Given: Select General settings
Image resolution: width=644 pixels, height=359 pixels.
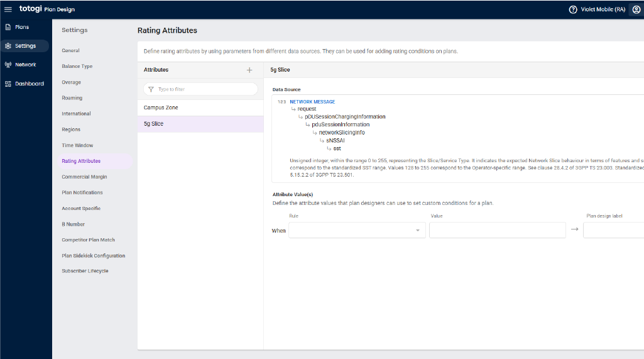Looking at the screenshot, I should pos(70,50).
